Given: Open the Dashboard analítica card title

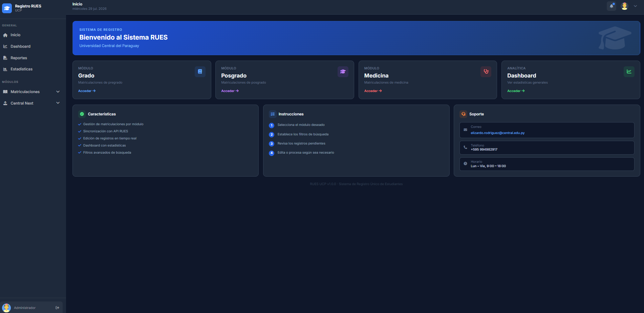Looking at the screenshot, I should pyautogui.click(x=522, y=76).
